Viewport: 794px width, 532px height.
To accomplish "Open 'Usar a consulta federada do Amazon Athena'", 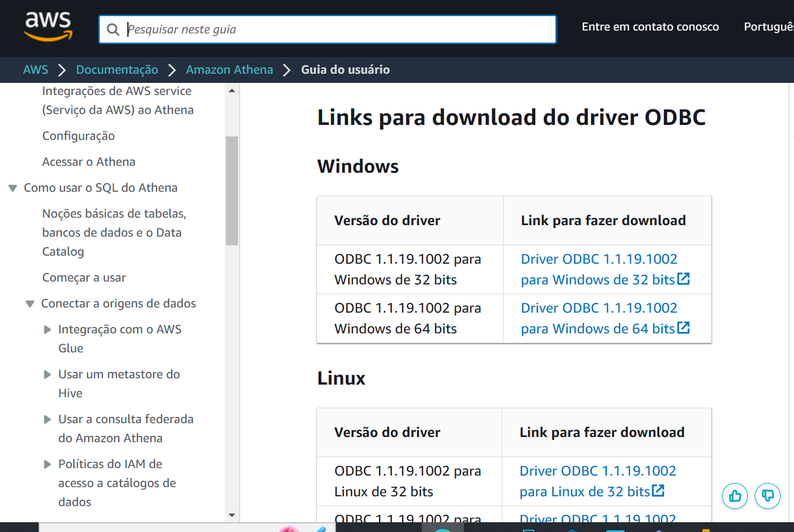I will tap(126, 428).
